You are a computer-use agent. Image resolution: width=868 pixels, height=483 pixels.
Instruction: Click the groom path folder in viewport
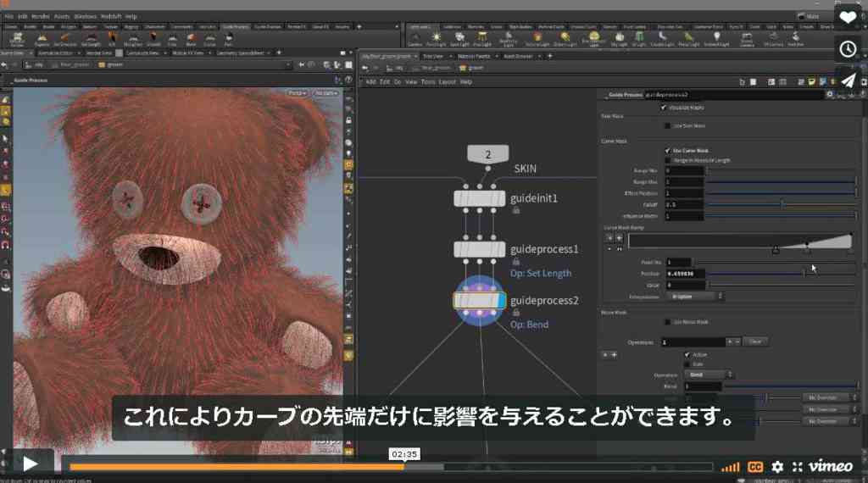(111, 64)
